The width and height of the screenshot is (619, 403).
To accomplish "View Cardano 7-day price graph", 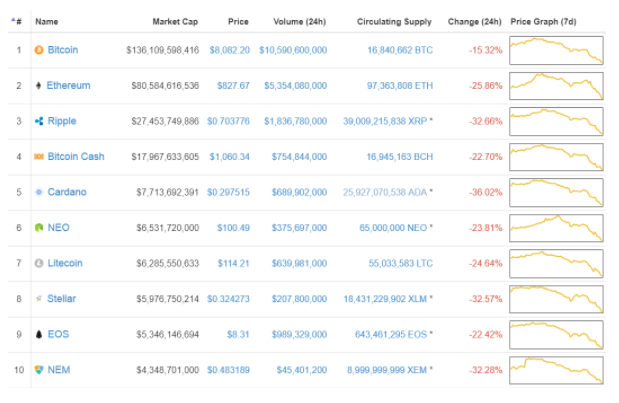I will point(556,192).
